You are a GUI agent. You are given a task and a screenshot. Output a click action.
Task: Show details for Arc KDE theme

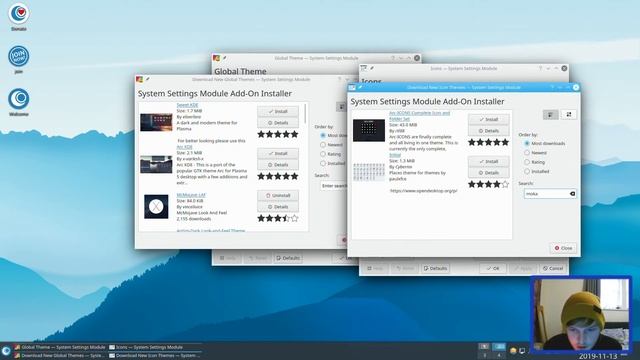click(x=278, y=165)
